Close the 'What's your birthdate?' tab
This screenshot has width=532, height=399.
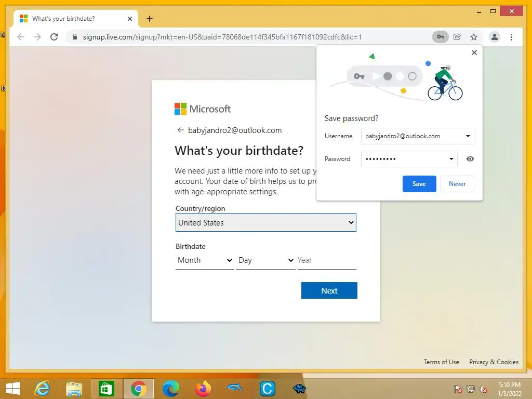click(129, 19)
